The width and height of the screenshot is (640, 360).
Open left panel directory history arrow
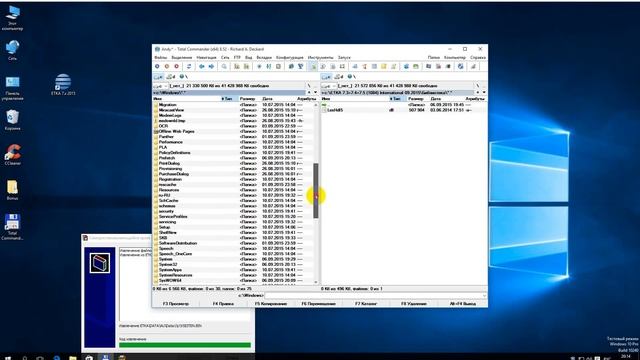tap(316, 93)
